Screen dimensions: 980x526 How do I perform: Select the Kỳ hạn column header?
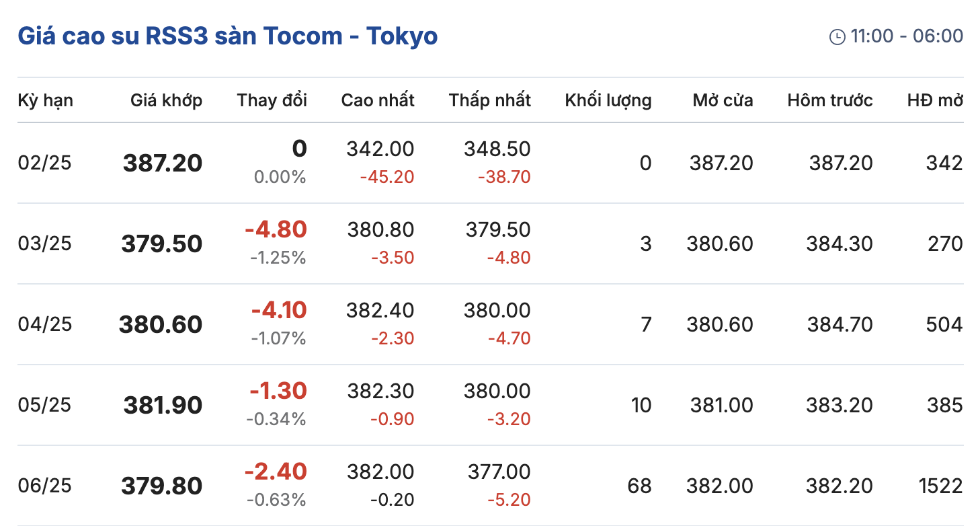click(x=45, y=101)
